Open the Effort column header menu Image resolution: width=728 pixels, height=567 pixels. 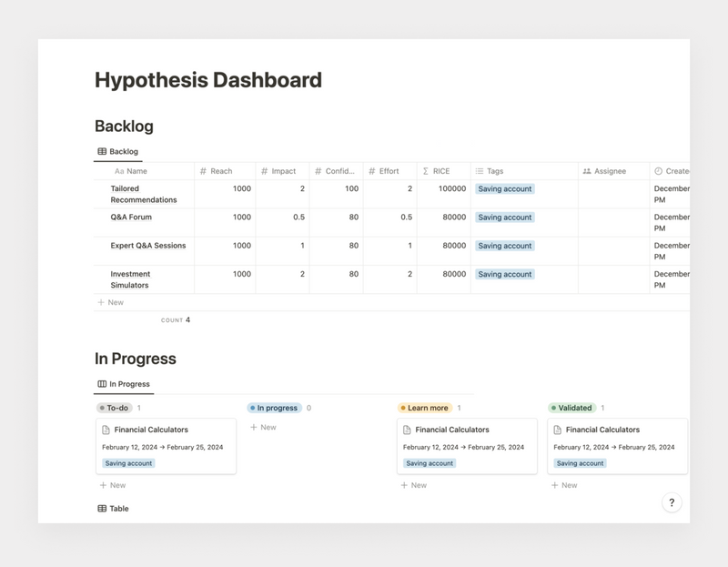390,171
